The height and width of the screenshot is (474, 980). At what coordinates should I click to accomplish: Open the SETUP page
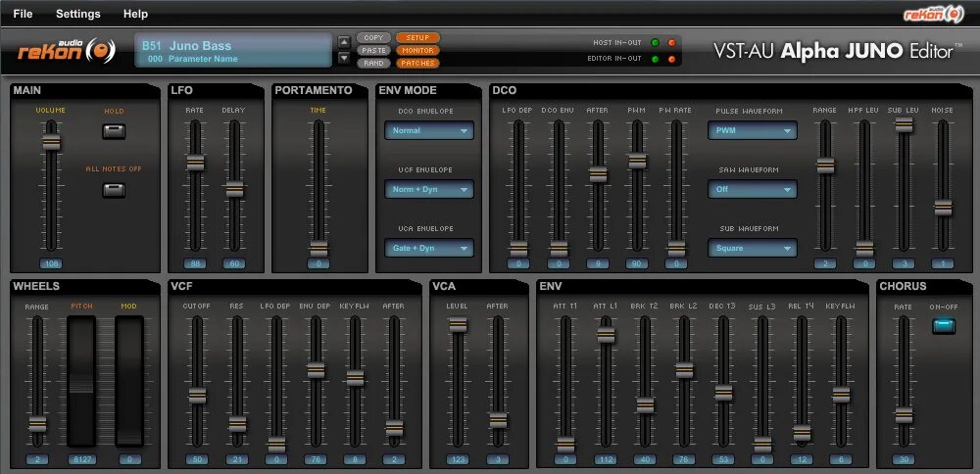click(x=417, y=38)
